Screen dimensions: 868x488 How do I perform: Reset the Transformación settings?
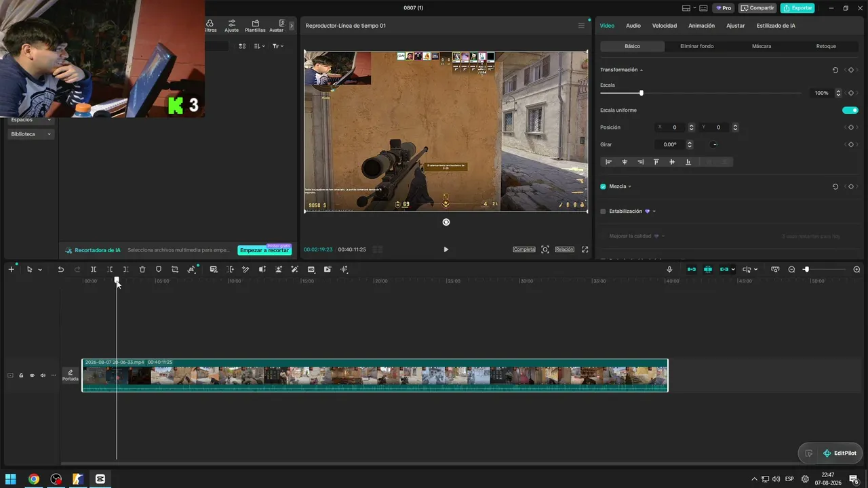[835, 70]
